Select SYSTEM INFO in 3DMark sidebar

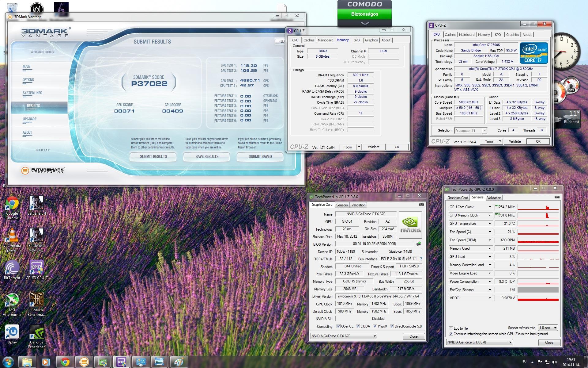pos(32,93)
